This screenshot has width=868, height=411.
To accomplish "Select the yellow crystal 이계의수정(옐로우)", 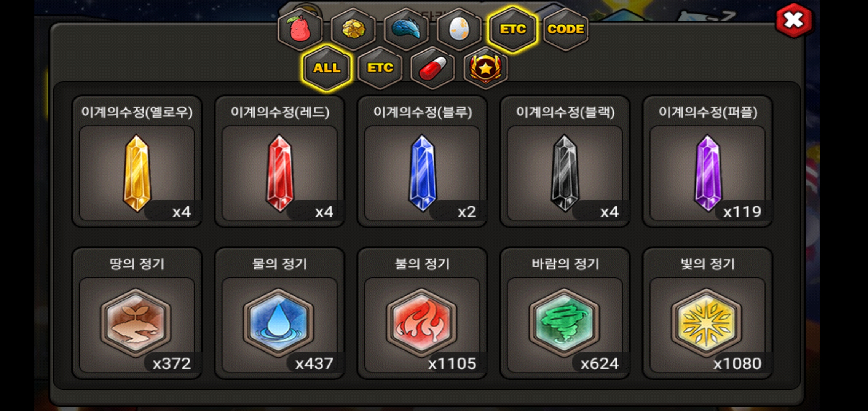I will (137, 161).
